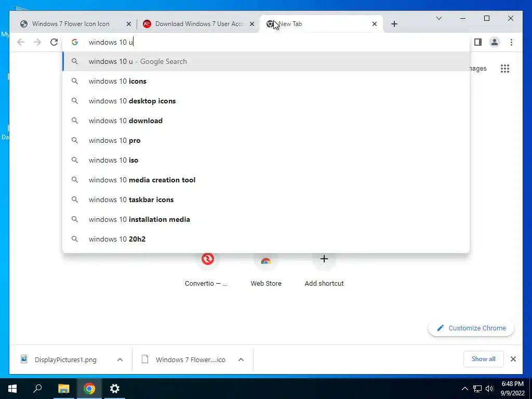532x399 pixels.
Task: Go forward with the forward arrow
Action: 37,42
